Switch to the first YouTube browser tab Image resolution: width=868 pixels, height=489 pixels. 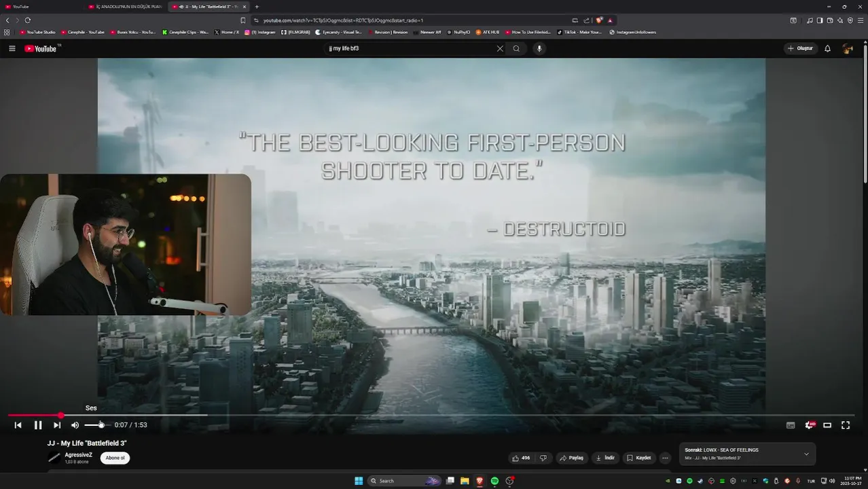coord(41,7)
